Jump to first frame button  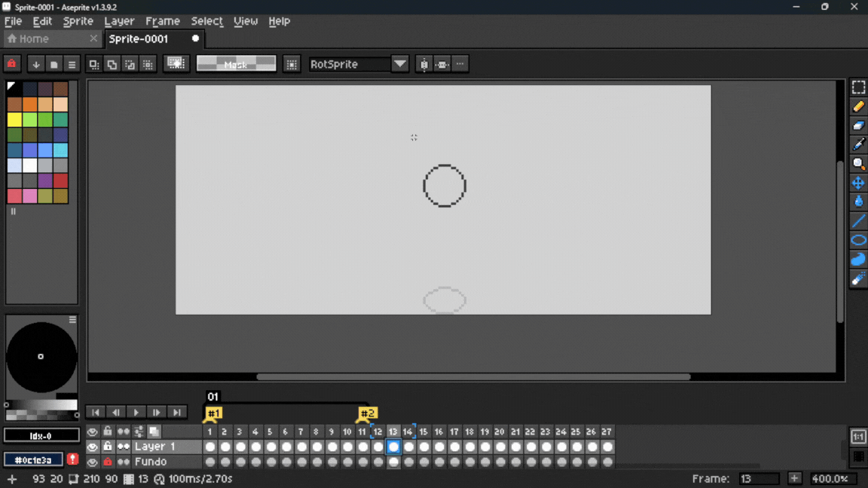[x=96, y=412]
